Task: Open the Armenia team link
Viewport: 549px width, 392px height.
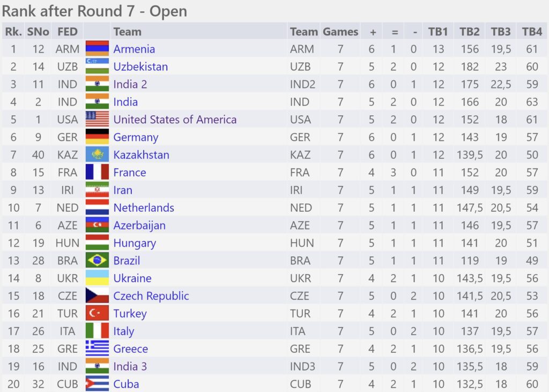Action: [x=134, y=49]
